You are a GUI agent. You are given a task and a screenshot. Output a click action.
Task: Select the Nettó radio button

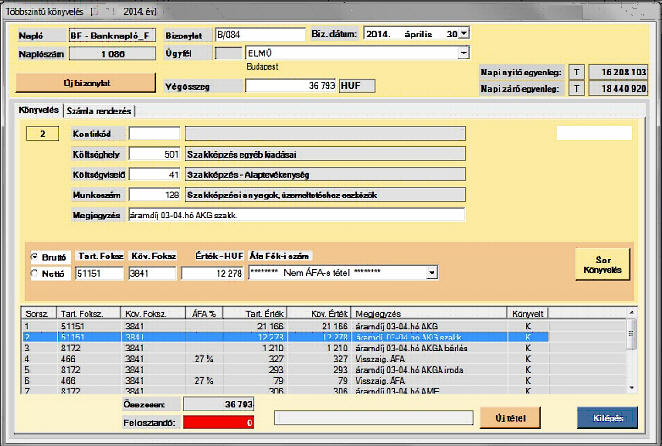pyautogui.click(x=35, y=274)
